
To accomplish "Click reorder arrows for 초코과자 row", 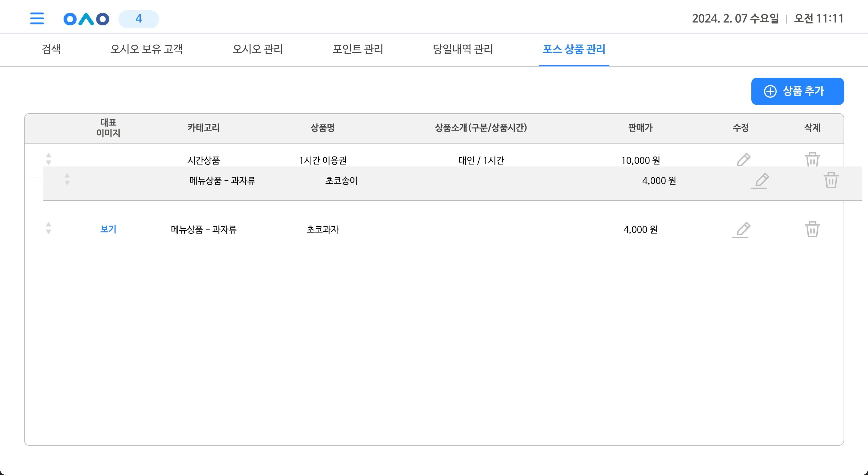I will (49, 228).
